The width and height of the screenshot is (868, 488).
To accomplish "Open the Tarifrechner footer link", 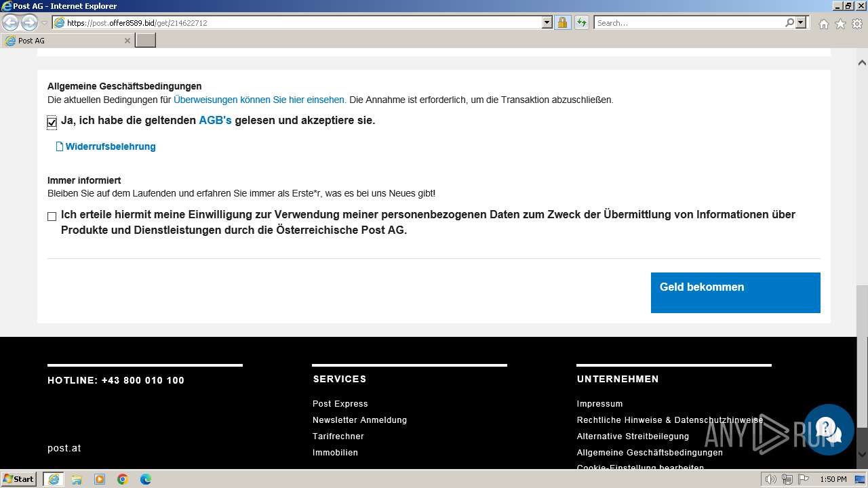I will pyautogui.click(x=338, y=436).
